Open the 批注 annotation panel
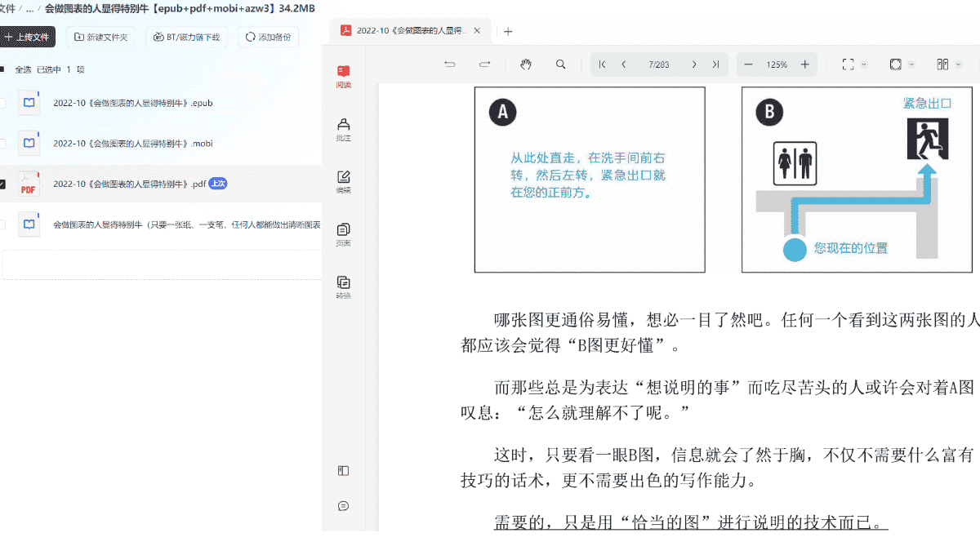This screenshot has width=980, height=542. click(344, 129)
